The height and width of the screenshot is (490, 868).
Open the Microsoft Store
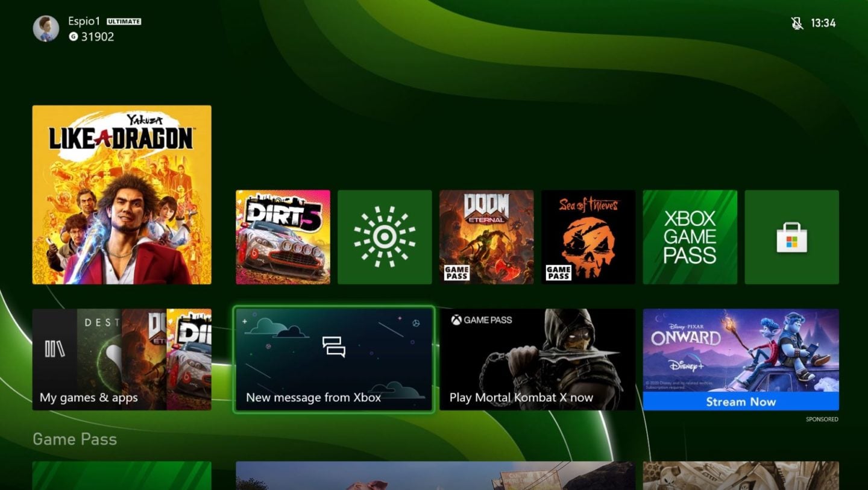tap(791, 236)
